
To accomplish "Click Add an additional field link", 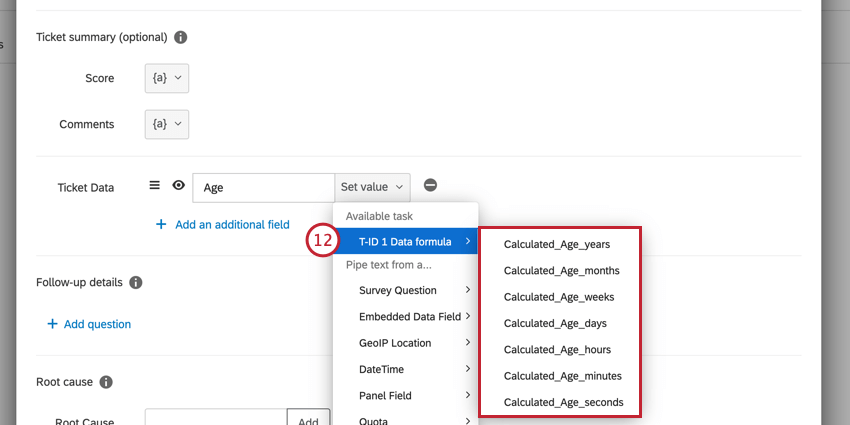I will click(232, 225).
